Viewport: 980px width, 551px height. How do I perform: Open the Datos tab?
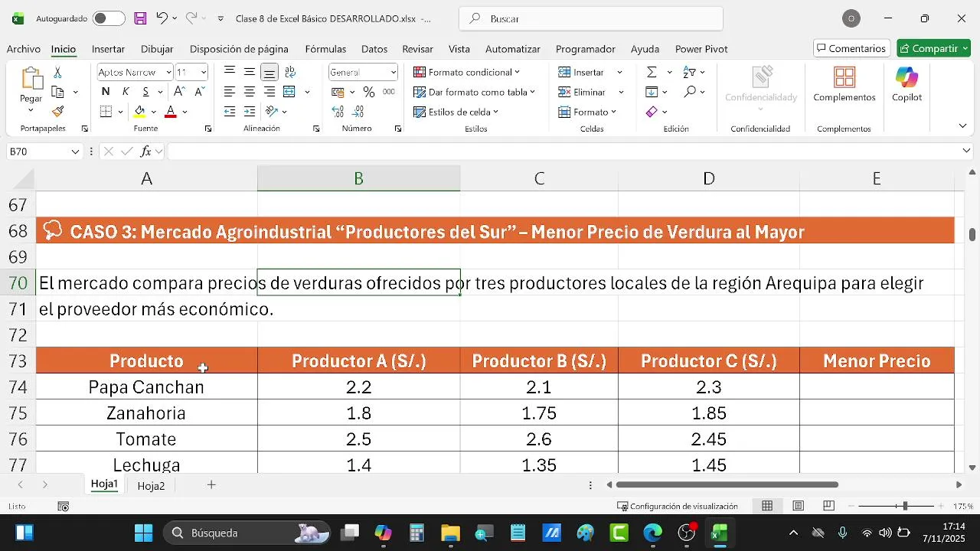tap(374, 49)
